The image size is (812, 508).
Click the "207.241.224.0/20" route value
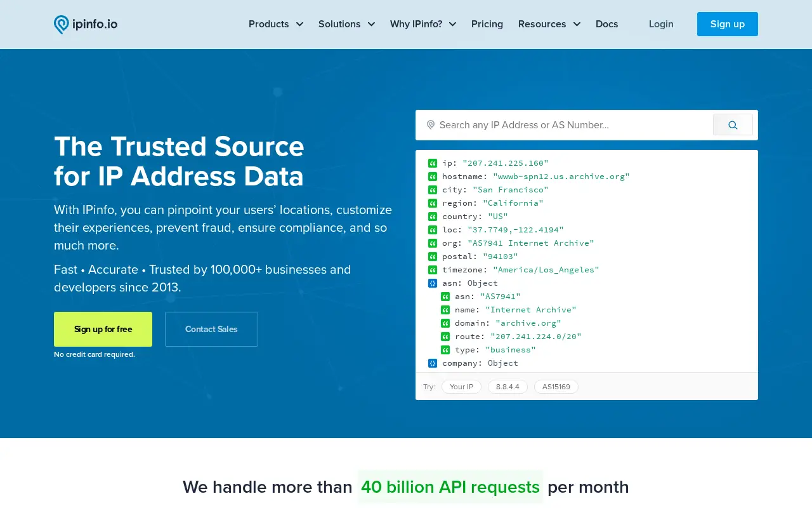coord(536,337)
